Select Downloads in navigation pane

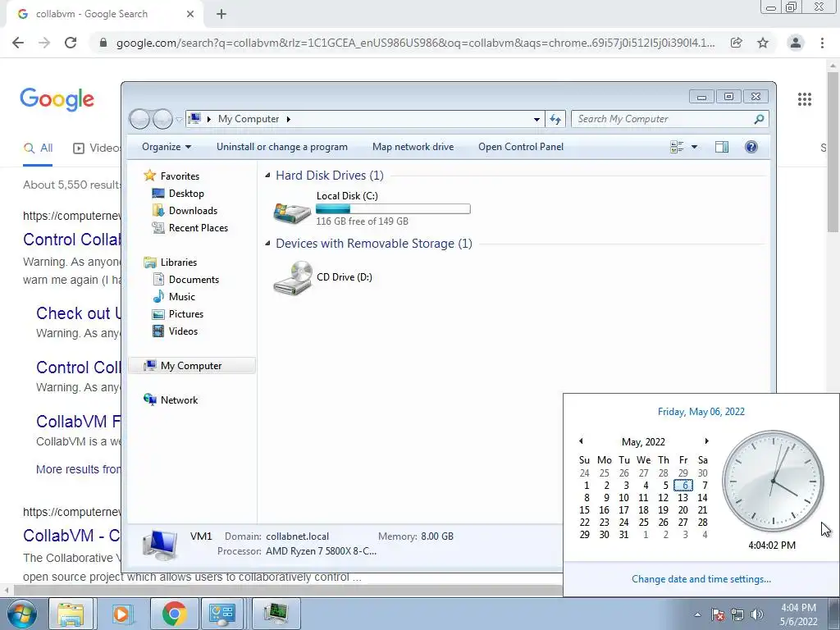185,211
